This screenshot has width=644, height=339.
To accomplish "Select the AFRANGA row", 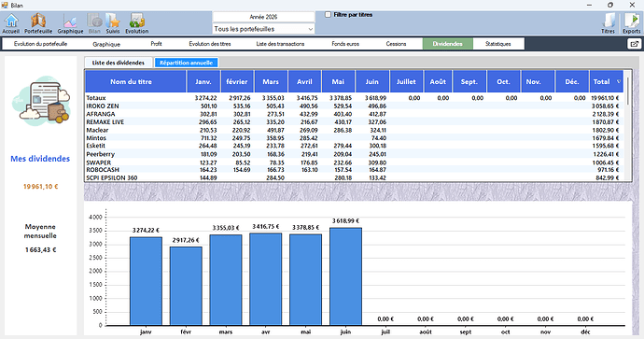I will click(x=355, y=114).
